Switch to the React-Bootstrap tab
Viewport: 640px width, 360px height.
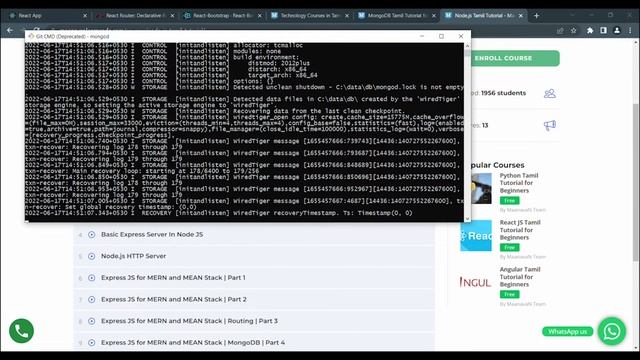click(x=222, y=16)
